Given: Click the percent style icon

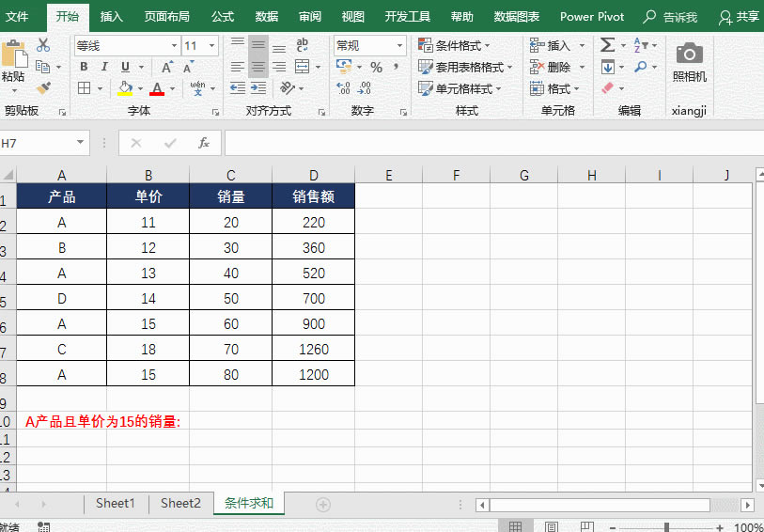Looking at the screenshot, I should click(x=376, y=67).
